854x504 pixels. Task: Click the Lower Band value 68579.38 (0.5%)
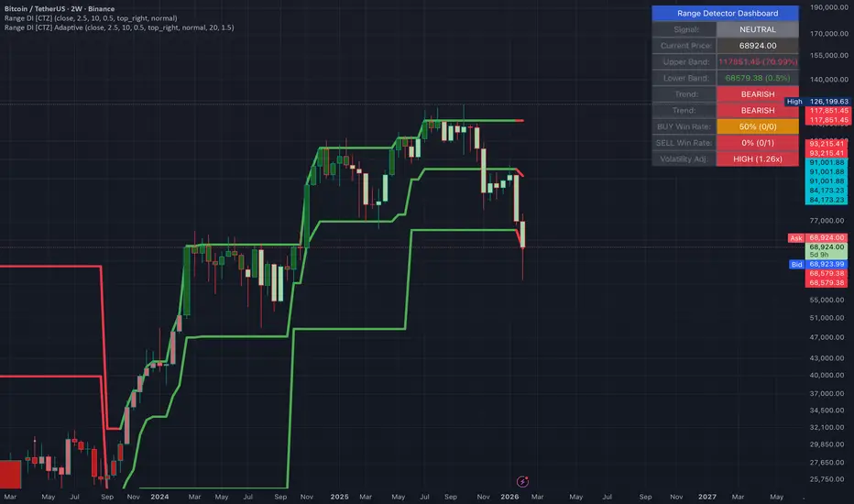click(x=758, y=78)
